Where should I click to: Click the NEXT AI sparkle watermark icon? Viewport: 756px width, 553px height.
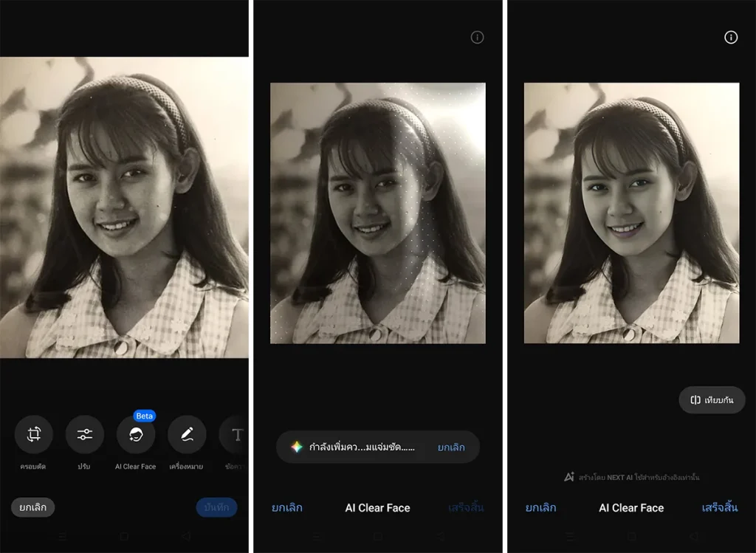(569, 477)
